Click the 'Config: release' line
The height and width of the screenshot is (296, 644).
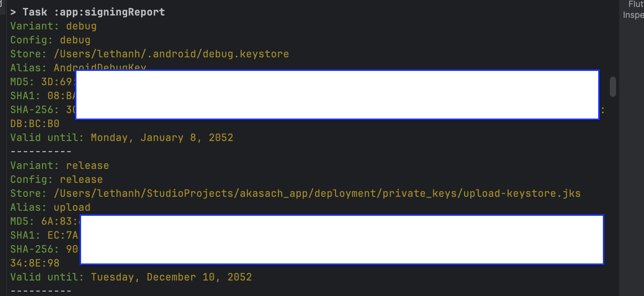tap(57, 179)
